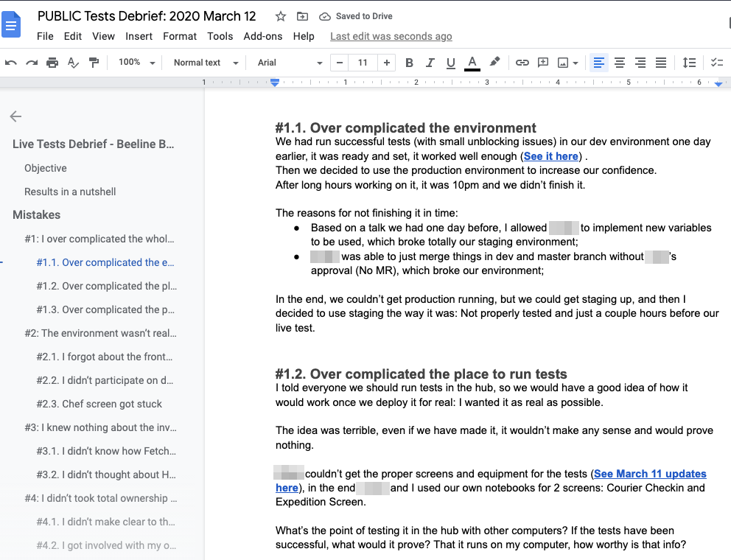Open the zoom level dropdown
731x560 pixels.
(136, 63)
